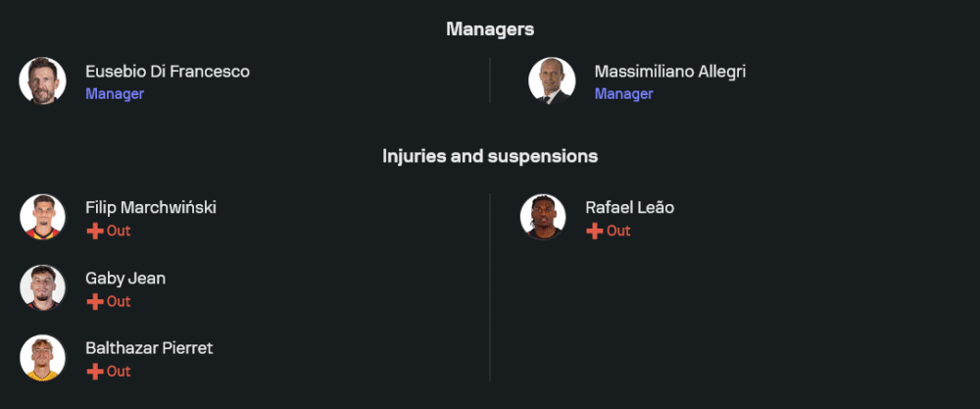The height and width of the screenshot is (409, 980).
Task: Select the Filip Marchwiński name
Action: [151, 208]
